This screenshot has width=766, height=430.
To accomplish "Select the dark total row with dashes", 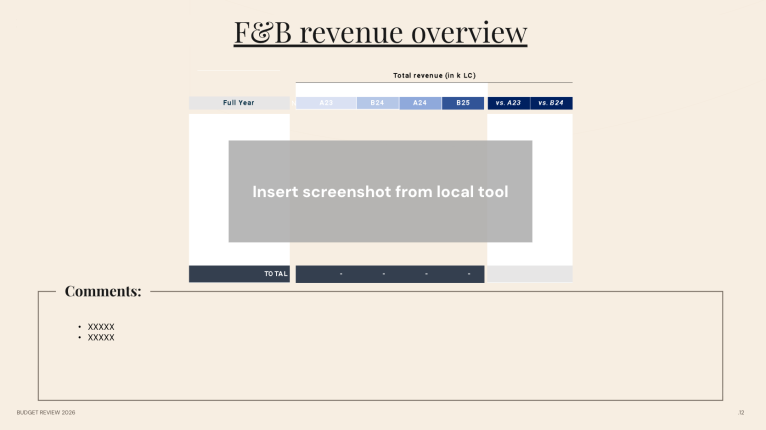I will [x=390, y=274].
